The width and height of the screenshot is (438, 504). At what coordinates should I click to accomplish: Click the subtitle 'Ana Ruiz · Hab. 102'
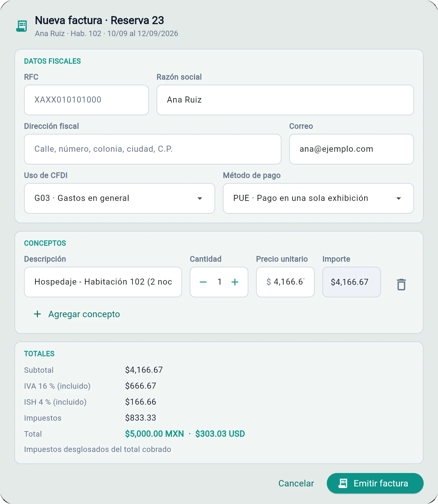point(68,34)
